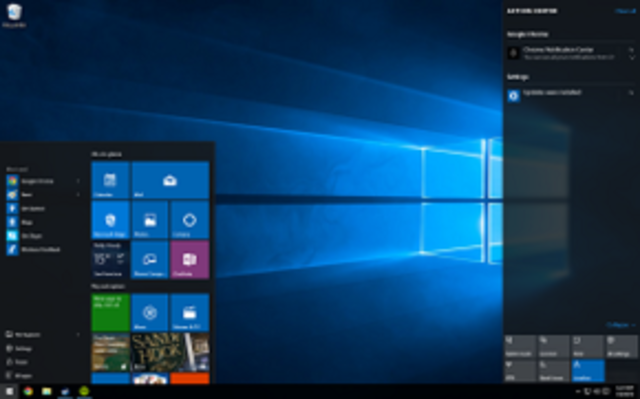This screenshot has width=640, height=399.
Task: Open the green circular app on taskbar
Action: [x=84, y=392]
